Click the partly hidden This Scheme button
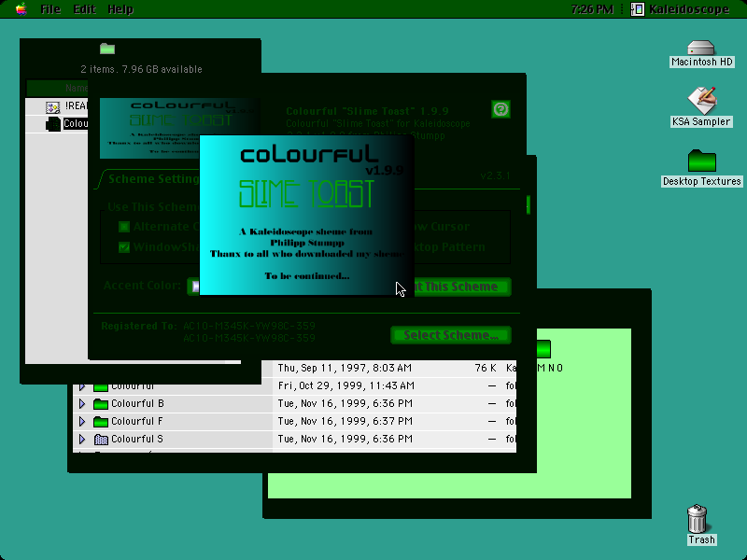747x560 pixels. pyautogui.click(x=462, y=287)
